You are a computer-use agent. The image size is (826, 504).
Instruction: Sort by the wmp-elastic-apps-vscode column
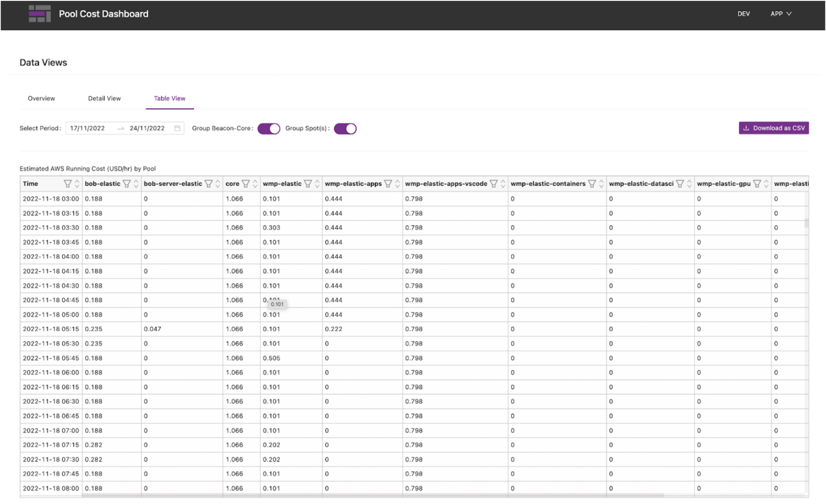503,184
